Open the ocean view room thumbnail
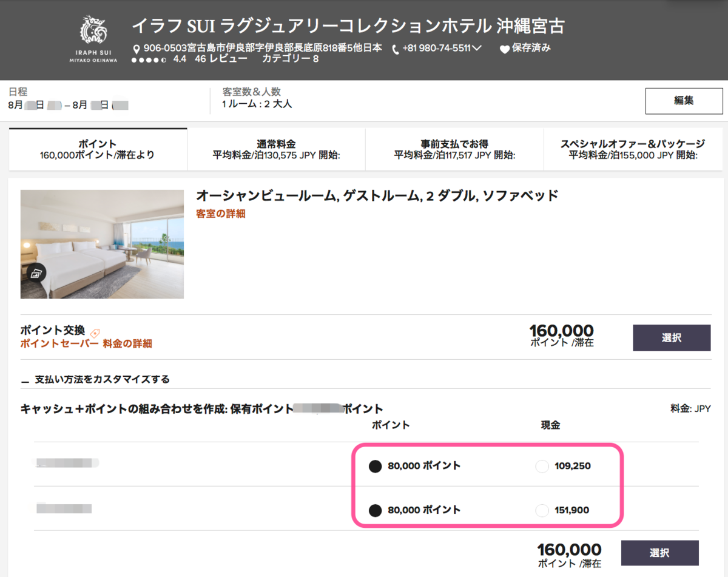The width and height of the screenshot is (728, 577). click(x=102, y=244)
